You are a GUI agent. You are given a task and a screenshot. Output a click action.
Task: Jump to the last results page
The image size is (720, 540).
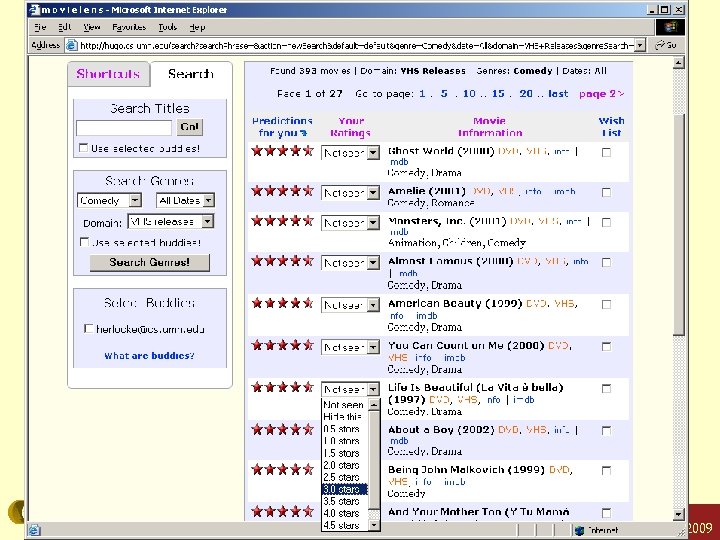pyautogui.click(x=558, y=94)
